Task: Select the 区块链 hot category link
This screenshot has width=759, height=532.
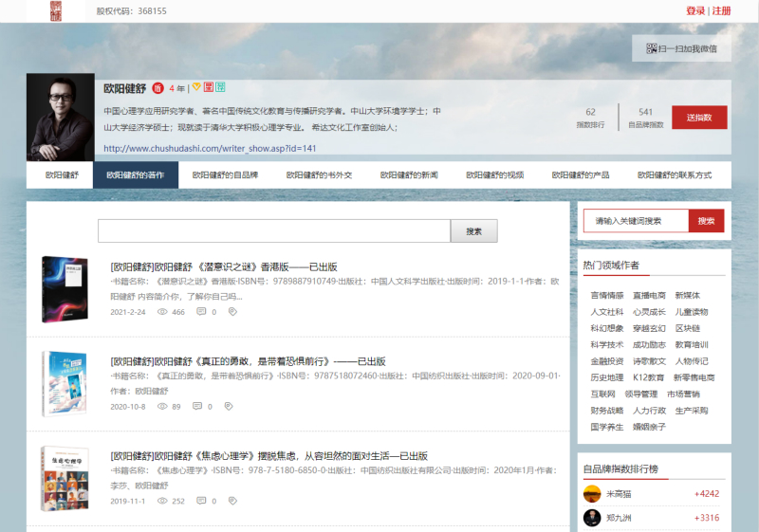Action: [687, 328]
